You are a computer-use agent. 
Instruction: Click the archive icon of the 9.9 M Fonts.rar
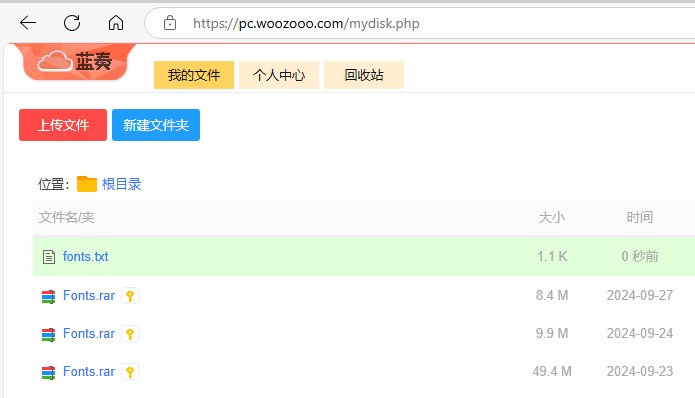tap(48, 334)
